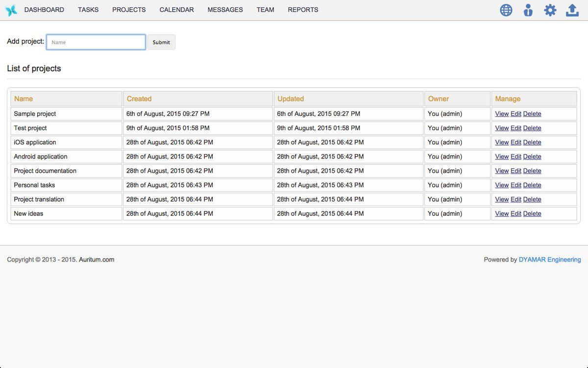Open the Reports menu item
Screen dimensions: 588x368
(303, 10)
